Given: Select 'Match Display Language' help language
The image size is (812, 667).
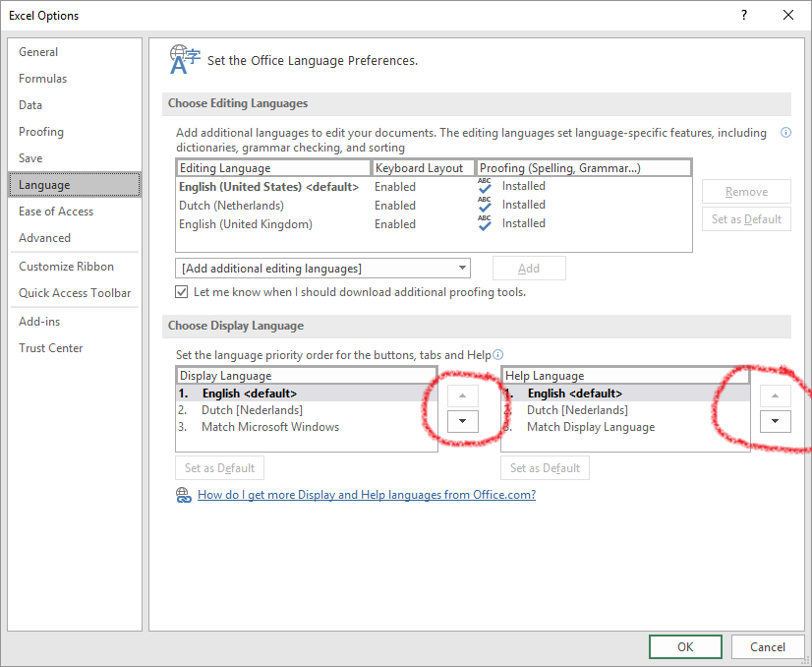Looking at the screenshot, I should pos(625,427).
